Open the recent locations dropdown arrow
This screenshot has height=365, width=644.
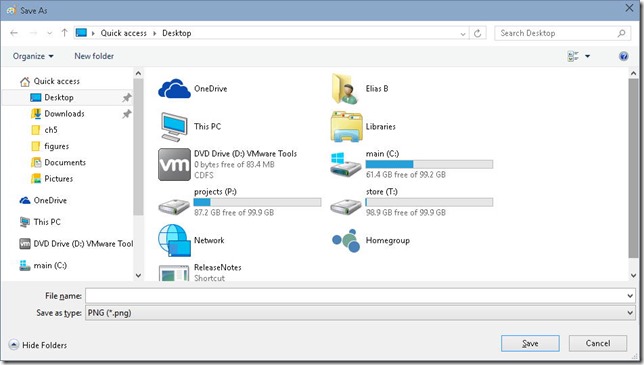tap(50, 33)
